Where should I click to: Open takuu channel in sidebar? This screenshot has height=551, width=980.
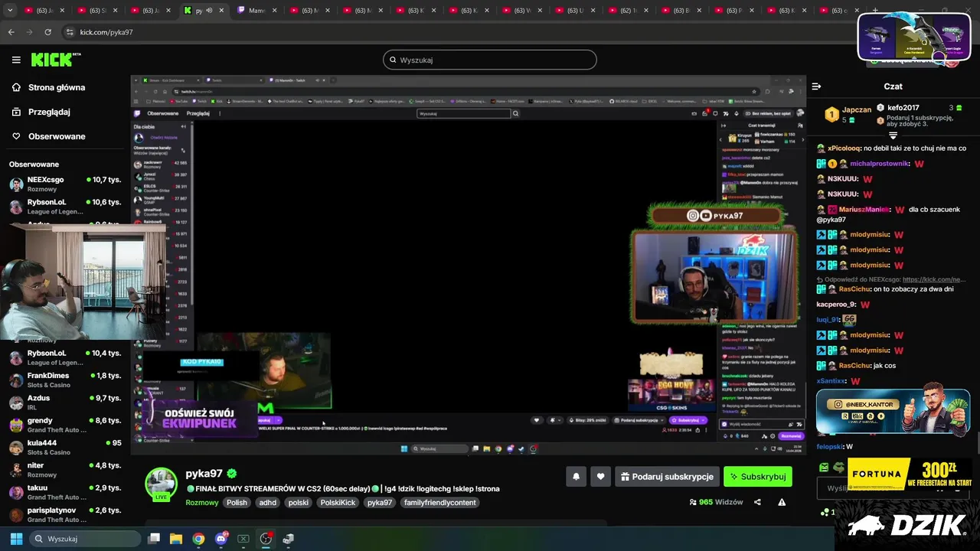point(65,491)
